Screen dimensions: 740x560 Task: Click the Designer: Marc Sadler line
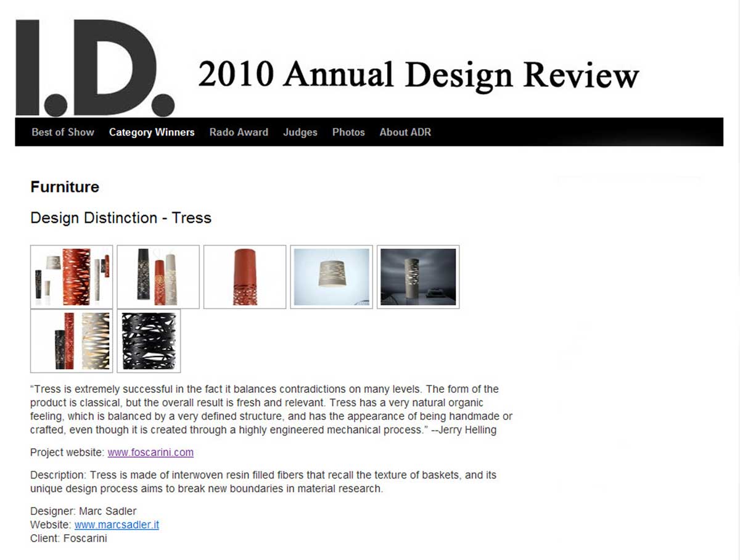point(83,511)
